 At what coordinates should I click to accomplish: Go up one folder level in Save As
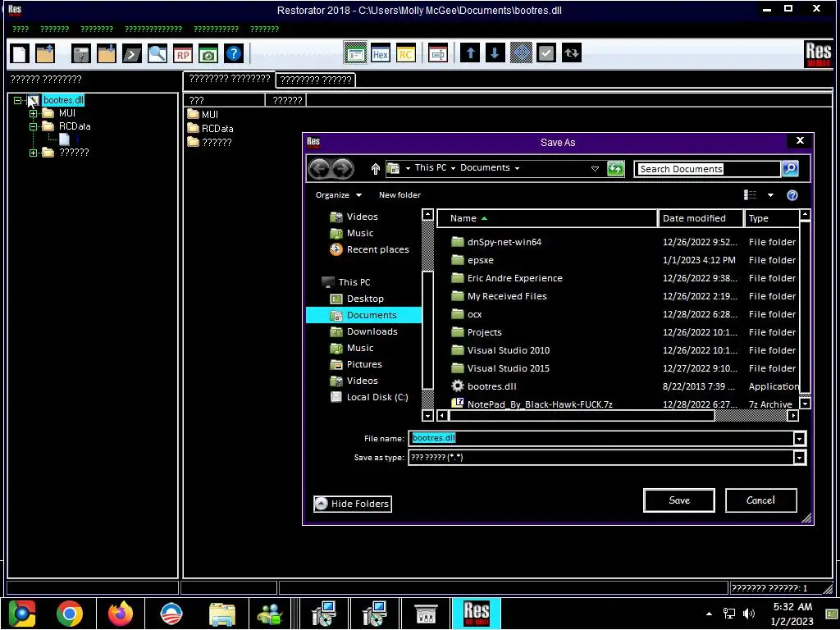[x=375, y=169]
